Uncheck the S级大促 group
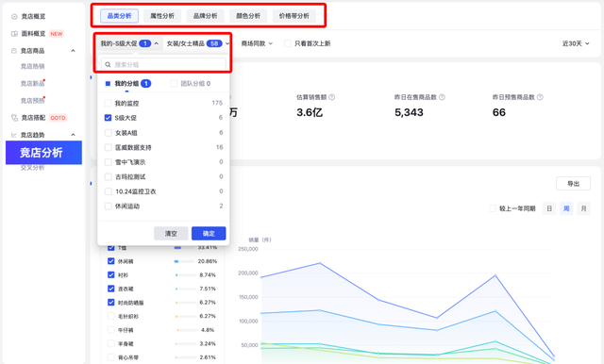 coord(109,118)
